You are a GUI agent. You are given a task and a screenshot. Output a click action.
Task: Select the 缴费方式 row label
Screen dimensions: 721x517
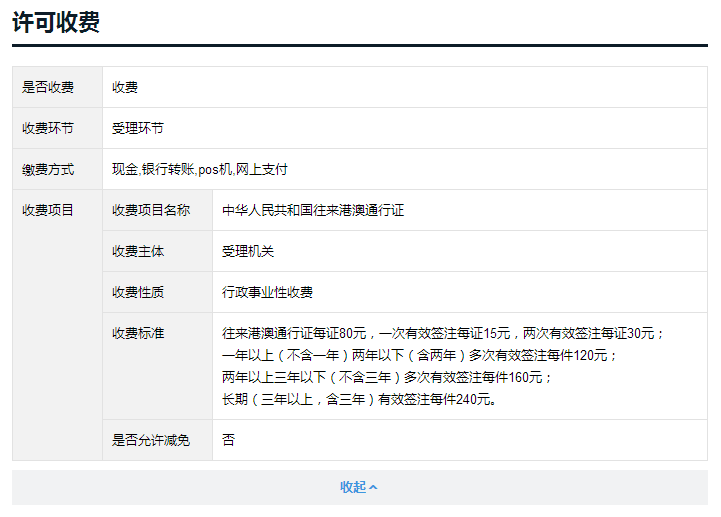tap(48, 169)
